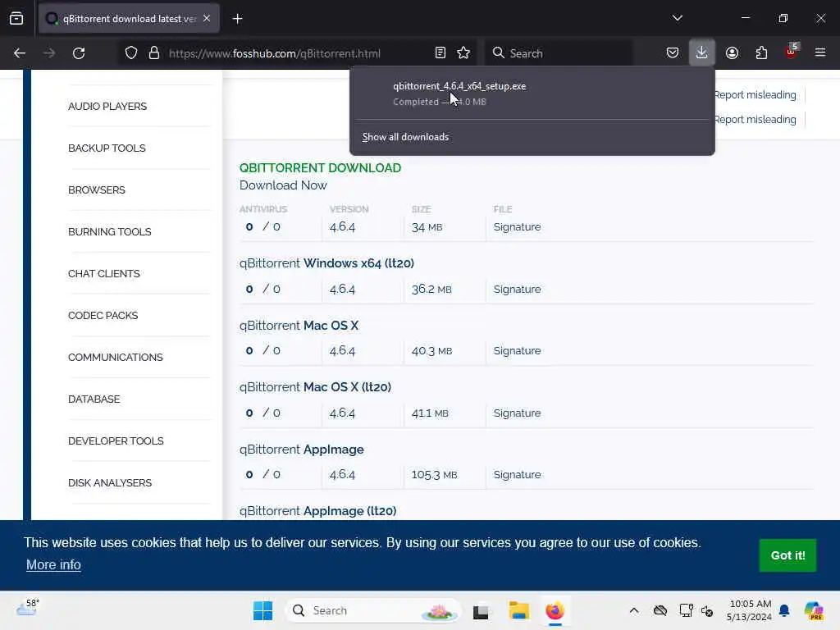Image resolution: width=840 pixels, height=630 pixels.
Task: Open the muted volume tray icon
Action: tap(707, 610)
